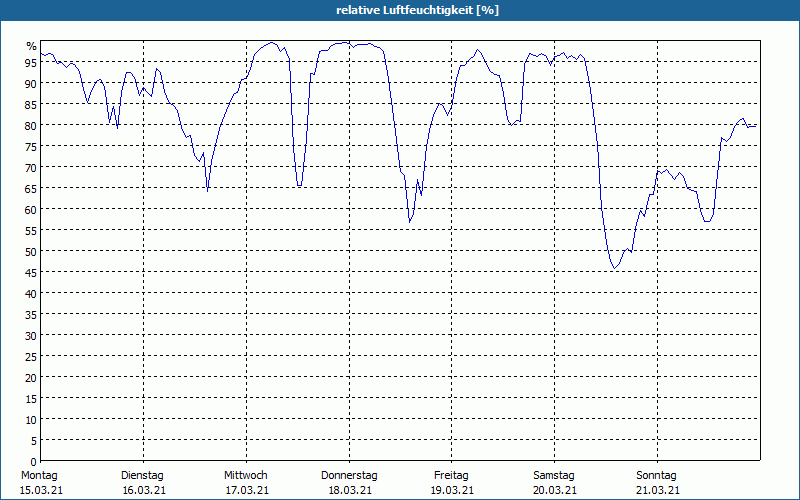Click the y-axis value '20'
Viewport: 800px width, 500px height.
tap(31, 378)
